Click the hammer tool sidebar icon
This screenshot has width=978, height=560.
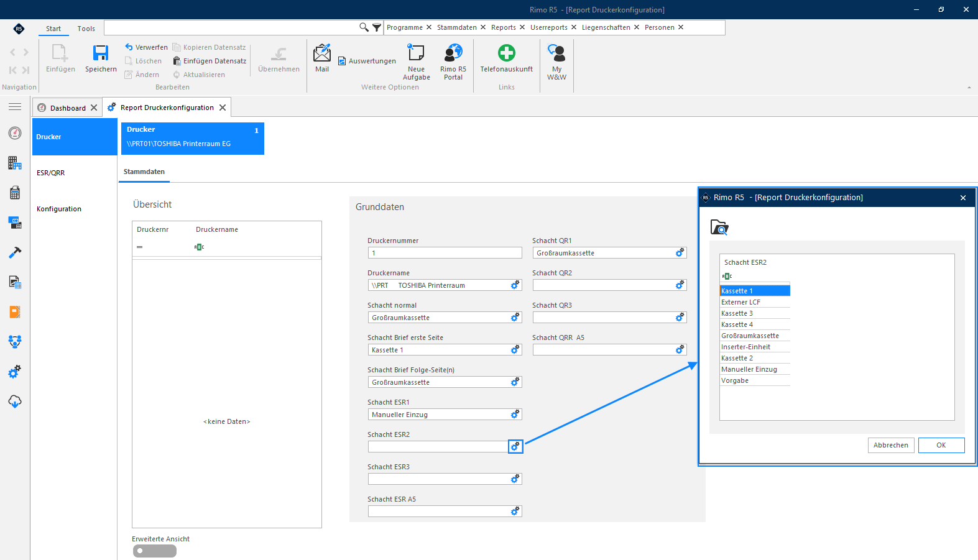(15, 252)
